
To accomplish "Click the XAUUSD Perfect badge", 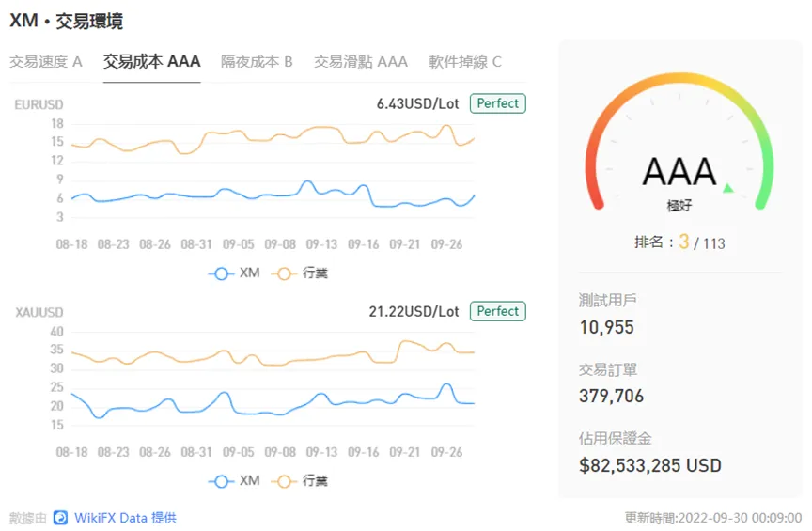I will (x=498, y=311).
